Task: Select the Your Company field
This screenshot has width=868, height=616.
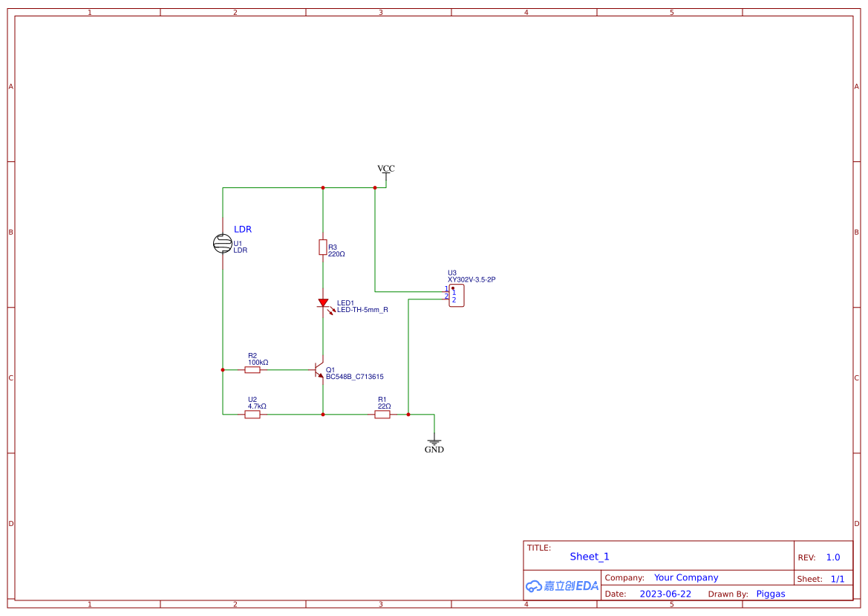Action: pos(686,577)
